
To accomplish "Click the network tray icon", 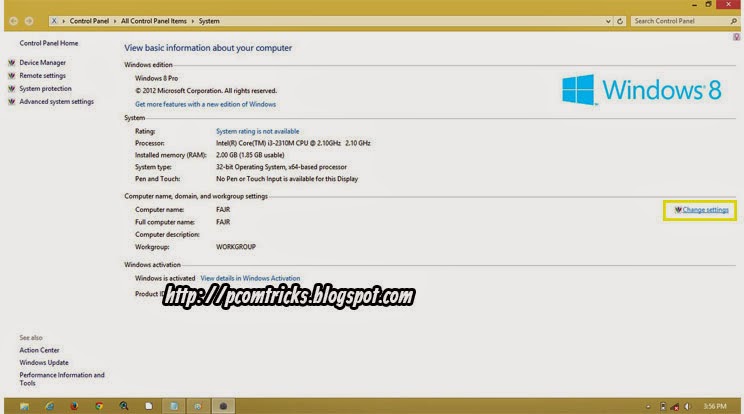I will [675, 406].
